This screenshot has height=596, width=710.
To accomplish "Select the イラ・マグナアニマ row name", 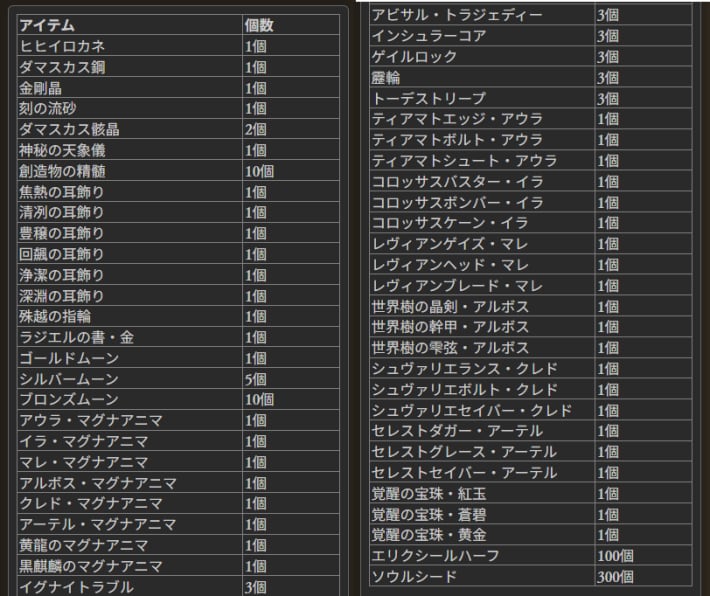I will tap(84, 441).
